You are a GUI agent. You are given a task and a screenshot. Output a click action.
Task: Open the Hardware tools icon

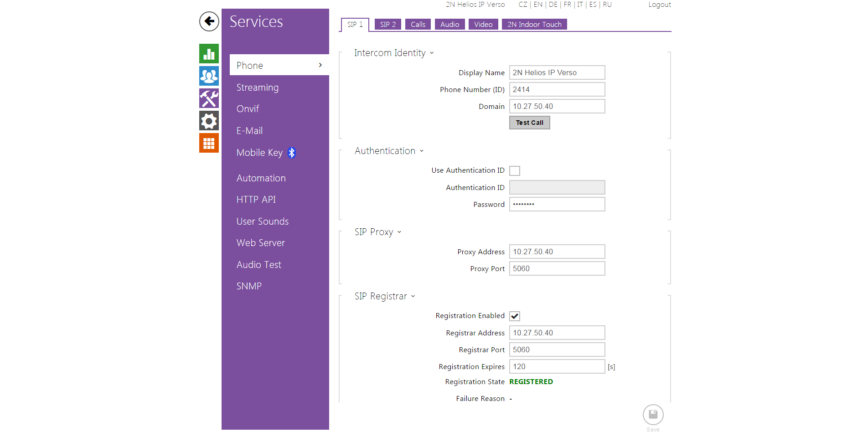[209, 98]
